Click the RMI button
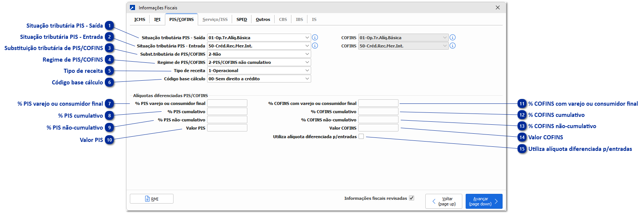 point(151,199)
